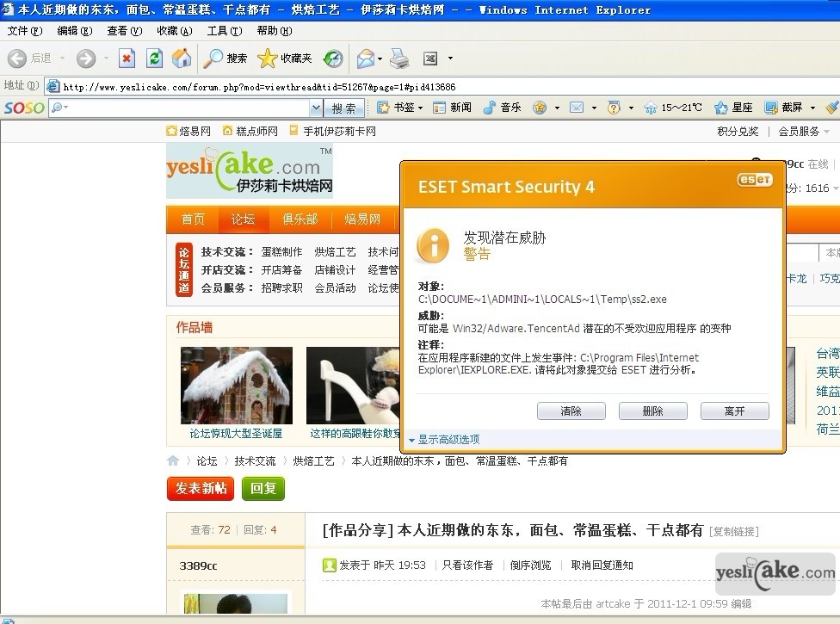The width and height of the screenshot is (840, 624).
Task: Print the page with printer icon
Action: 399,58
